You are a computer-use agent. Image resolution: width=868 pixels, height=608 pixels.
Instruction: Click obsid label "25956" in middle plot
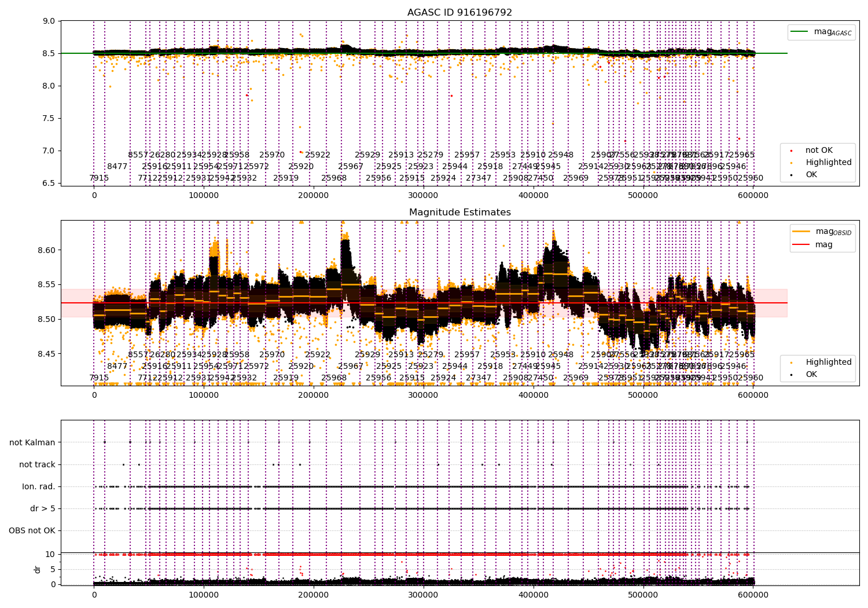(x=378, y=378)
